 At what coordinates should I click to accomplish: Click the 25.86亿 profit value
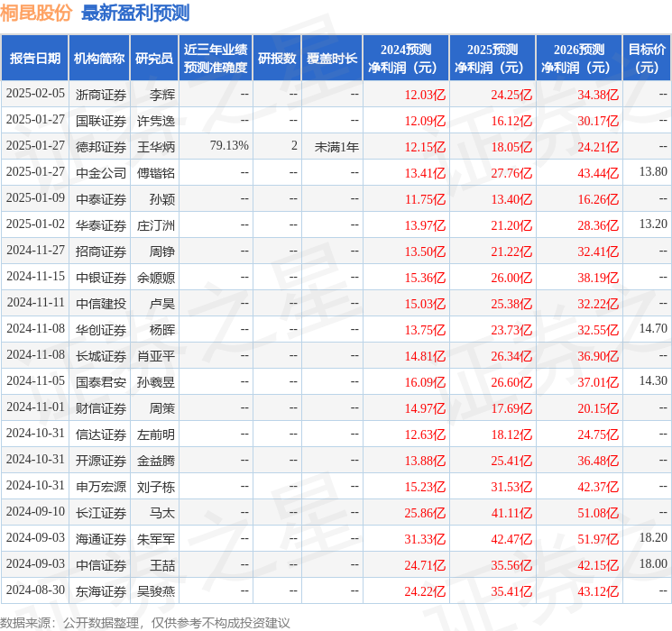pyautogui.click(x=425, y=513)
